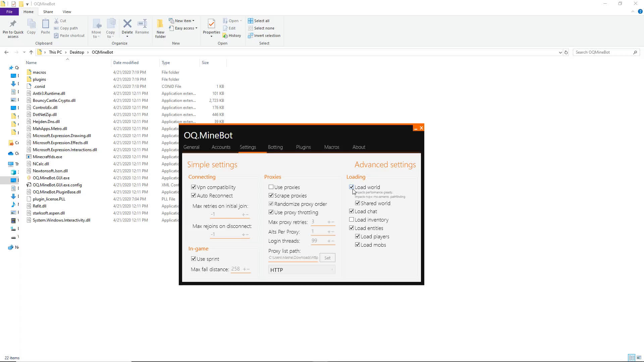Toggle Load chat checkbox
Image resolution: width=644 pixels, height=362 pixels.
(352, 211)
